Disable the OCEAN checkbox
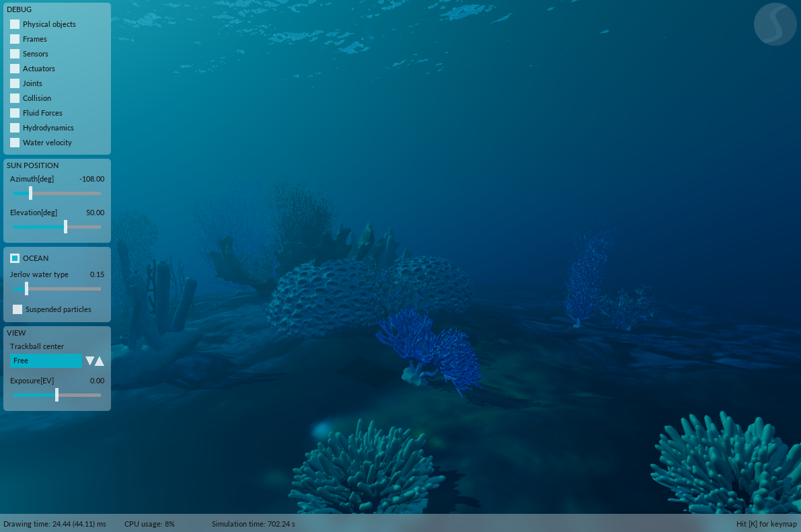The height and width of the screenshot is (532, 801). [x=15, y=258]
